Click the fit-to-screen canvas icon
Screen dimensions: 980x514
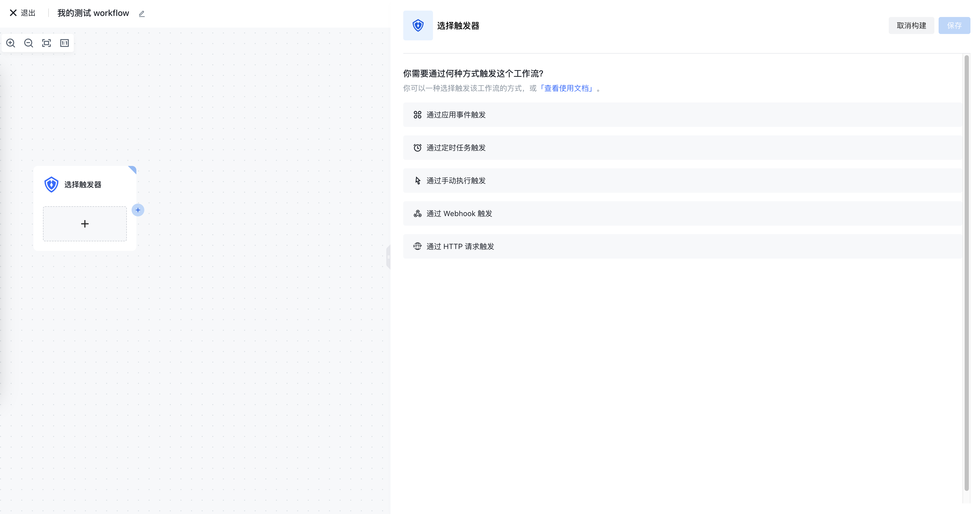46,43
